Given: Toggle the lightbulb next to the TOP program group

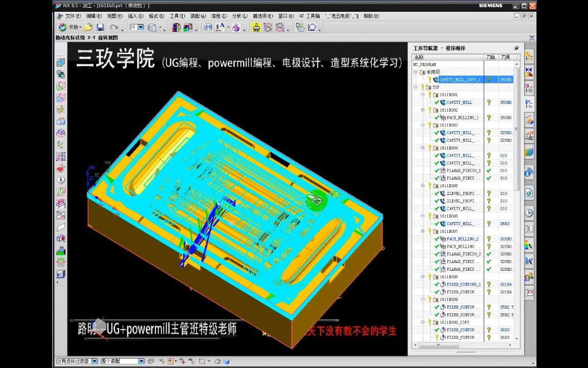Looking at the screenshot, I should click(422, 87).
